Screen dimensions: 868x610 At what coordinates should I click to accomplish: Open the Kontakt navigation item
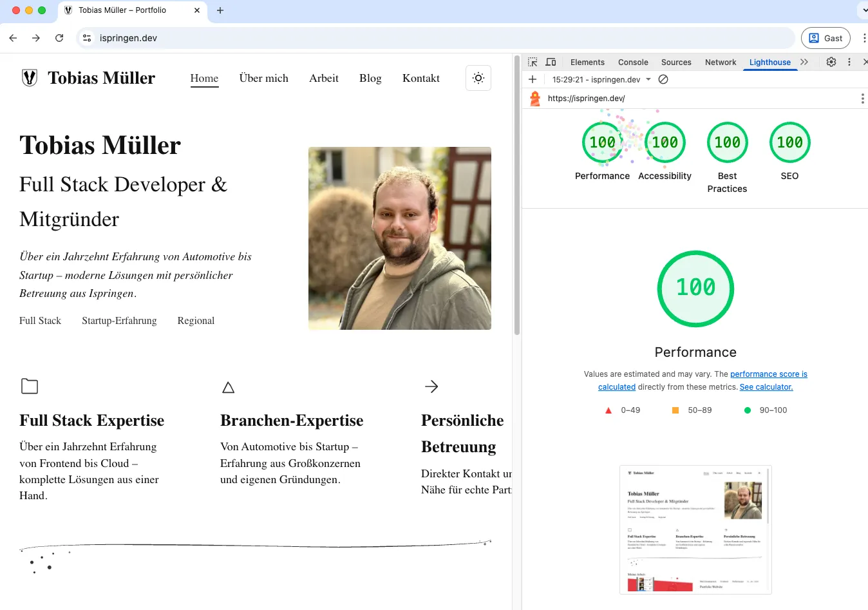(x=420, y=78)
